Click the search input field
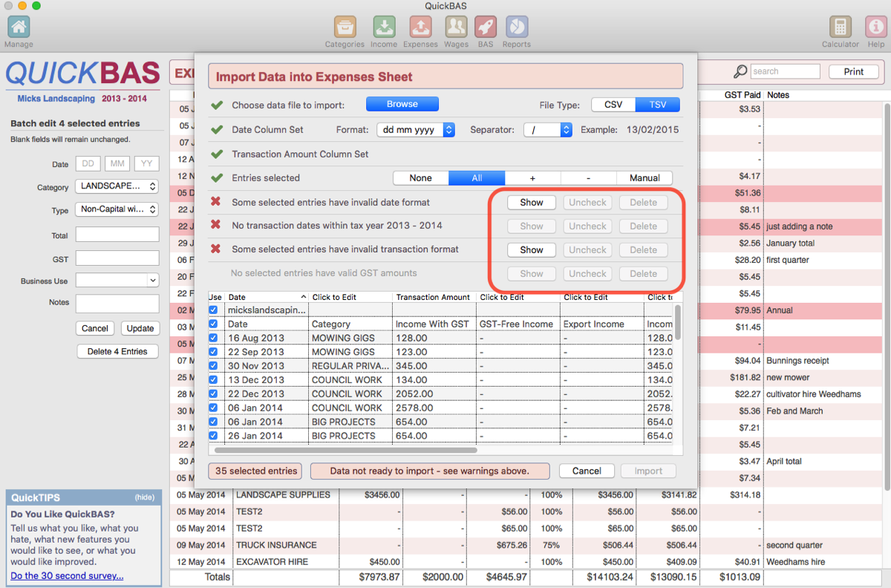This screenshot has width=891, height=588. (784, 72)
